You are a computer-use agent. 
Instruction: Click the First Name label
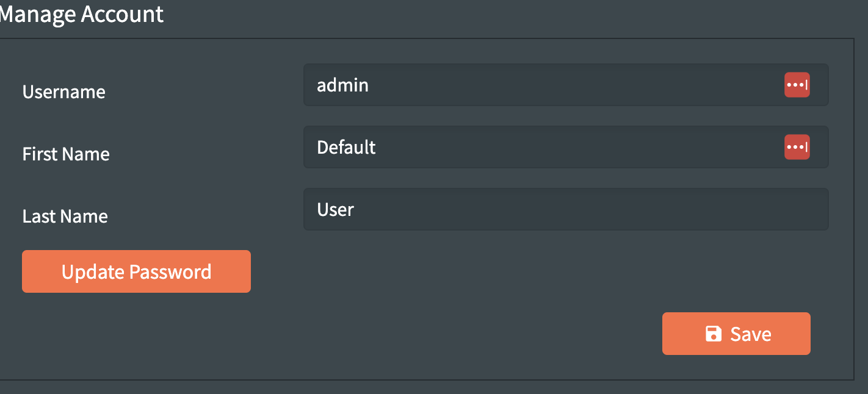coord(66,154)
